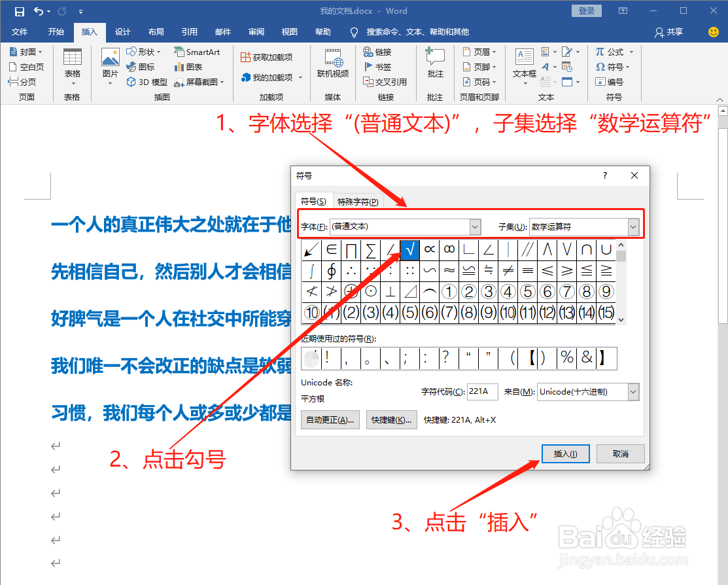
Task: Pick the % recently used symbol
Action: click(x=567, y=358)
